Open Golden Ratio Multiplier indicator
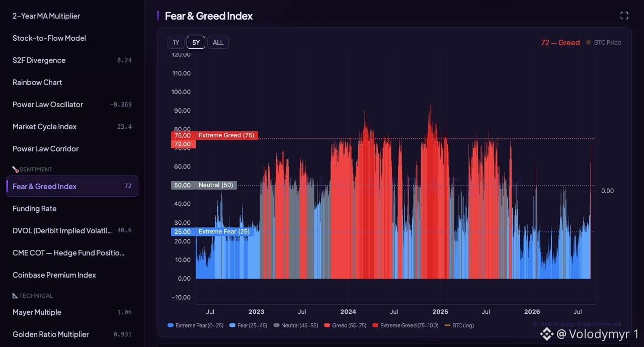Screen dimensions: 644x347 pos(72,334)
